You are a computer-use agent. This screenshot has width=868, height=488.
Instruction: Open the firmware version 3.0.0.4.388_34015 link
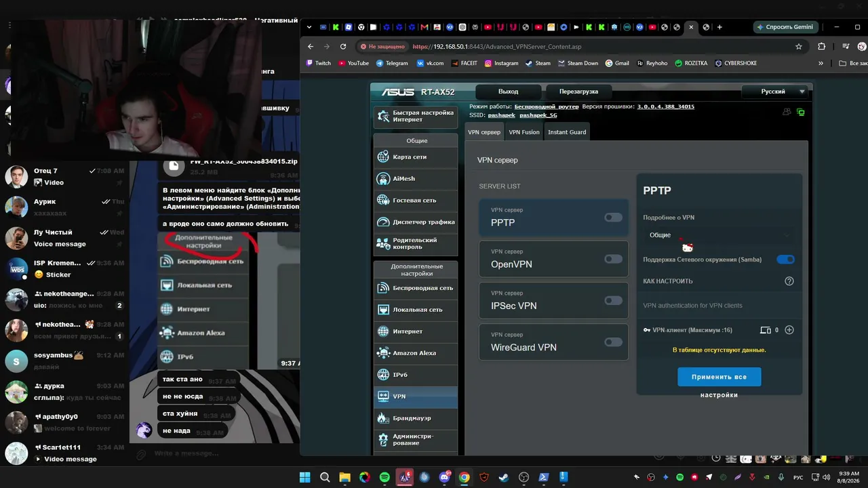pos(665,106)
